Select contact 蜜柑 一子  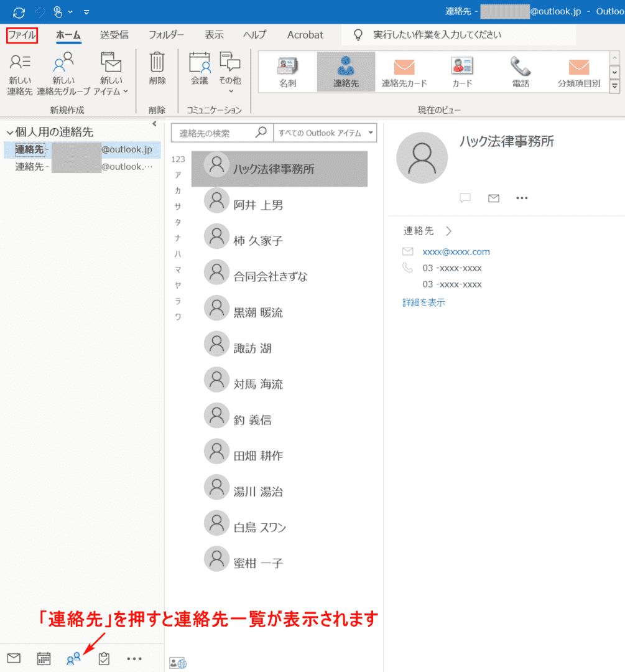point(279,563)
